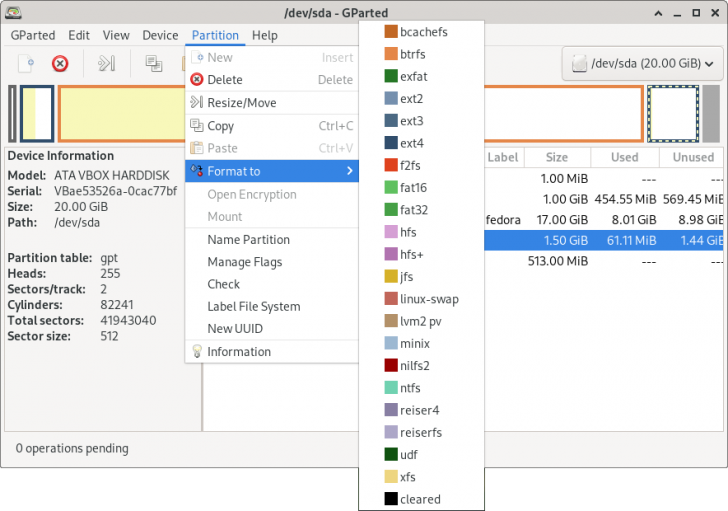Click the Label column header
The height and width of the screenshot is (511, 728).
504,157
